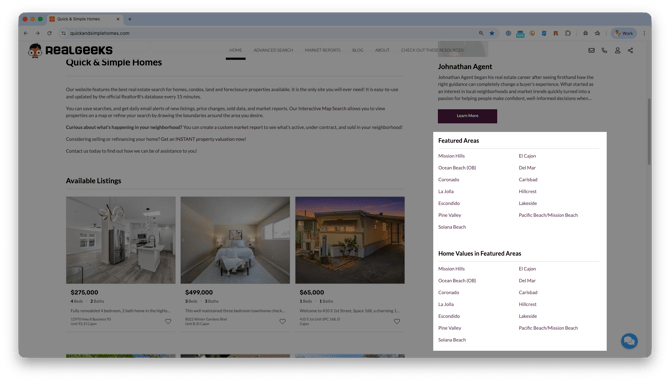Click the browser forward arrow
This screenshot has height=382, width=670.
coord(38,33)
